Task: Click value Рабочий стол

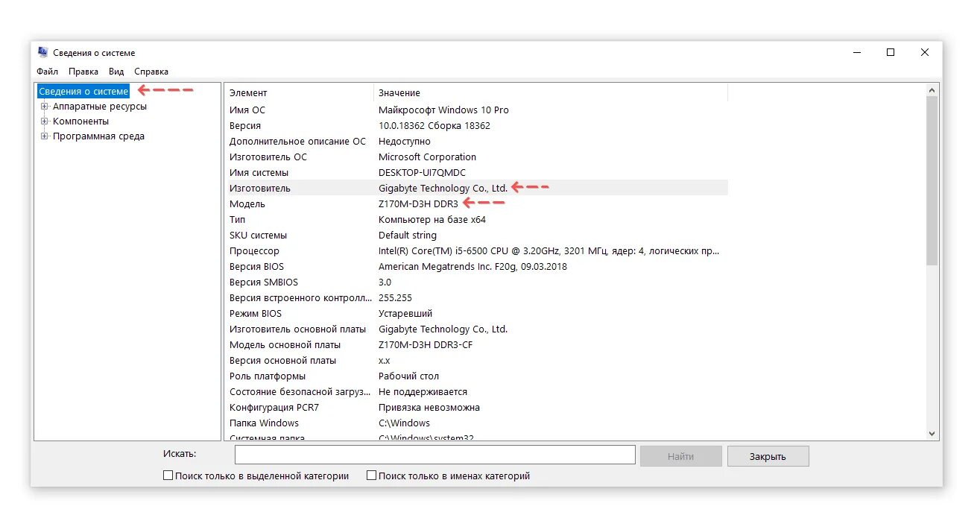Action: point(408,376)
